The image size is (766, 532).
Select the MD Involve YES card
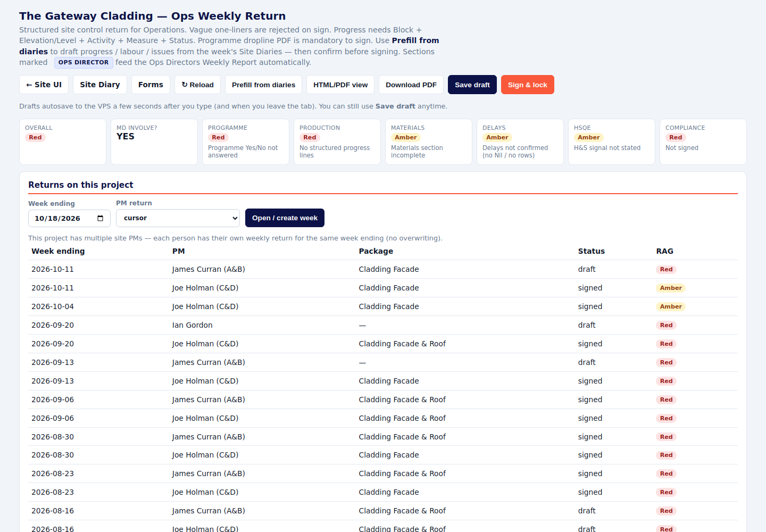[154, 142]
